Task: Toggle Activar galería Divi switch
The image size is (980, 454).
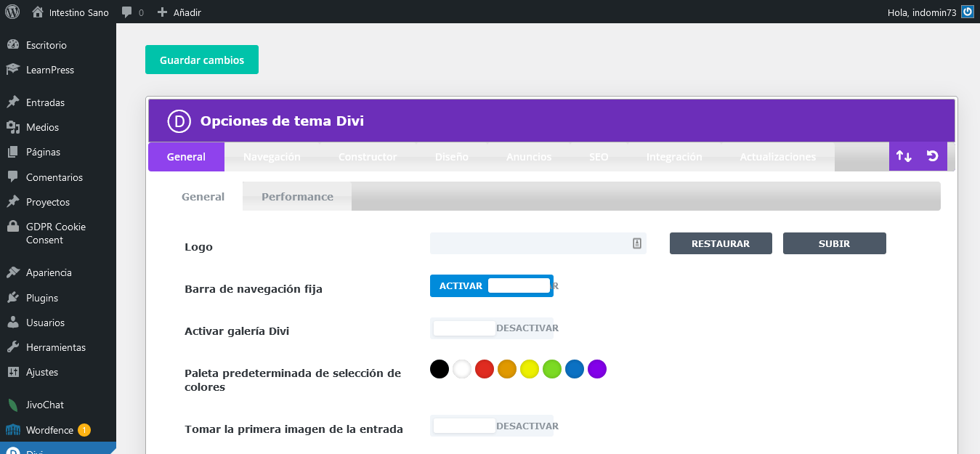Action: [x=492, y=328]
